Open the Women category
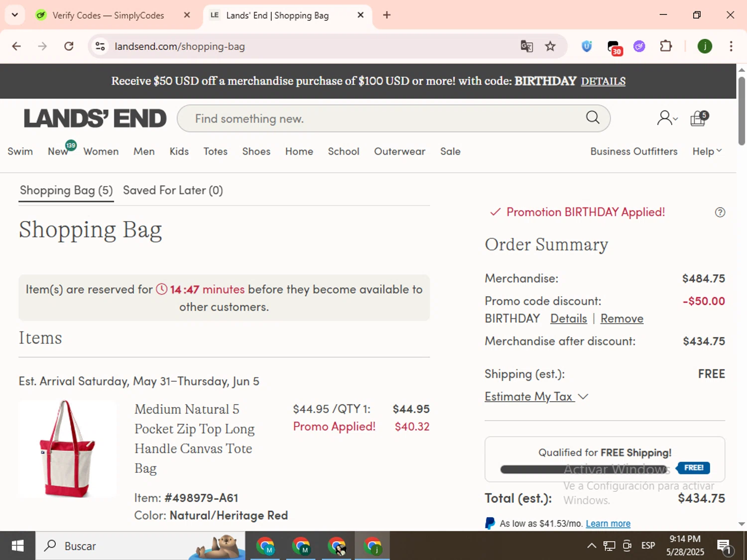 [x=101, y=151]
